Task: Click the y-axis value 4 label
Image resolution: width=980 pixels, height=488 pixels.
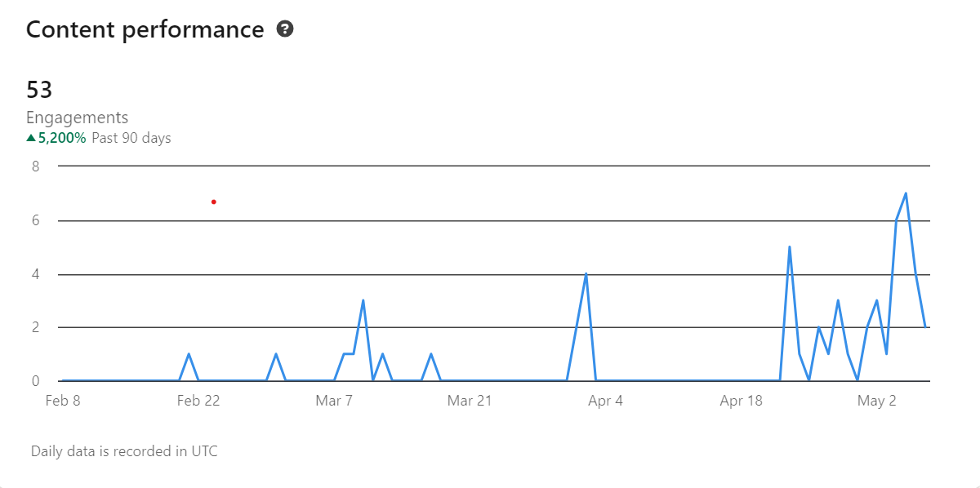Action: [x=35, y=274]
